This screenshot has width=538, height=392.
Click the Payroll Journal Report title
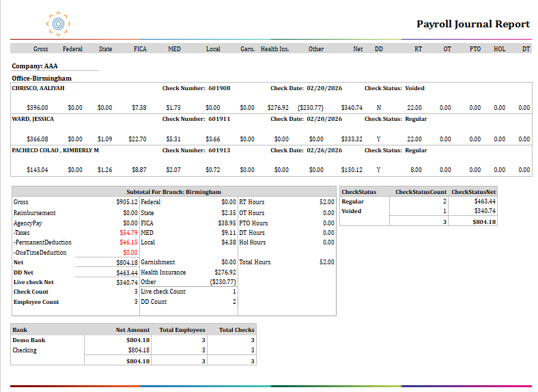(473, 24)
